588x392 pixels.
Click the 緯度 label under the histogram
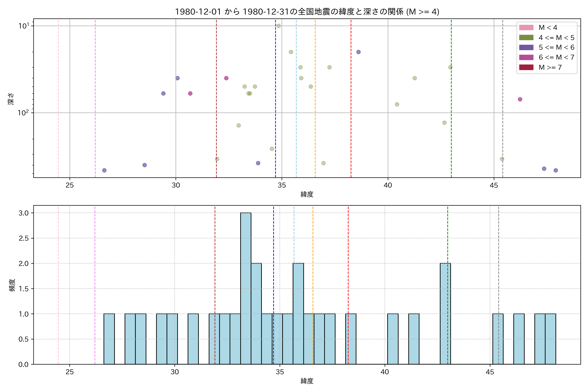point(307,381)
